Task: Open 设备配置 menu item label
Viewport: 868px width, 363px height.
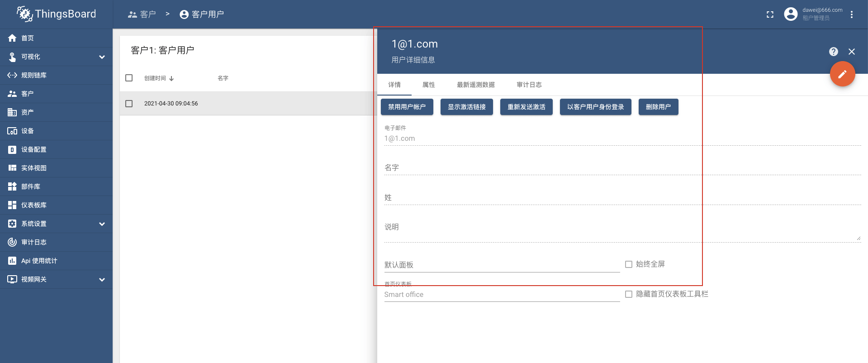Action: tap(34, 149)
